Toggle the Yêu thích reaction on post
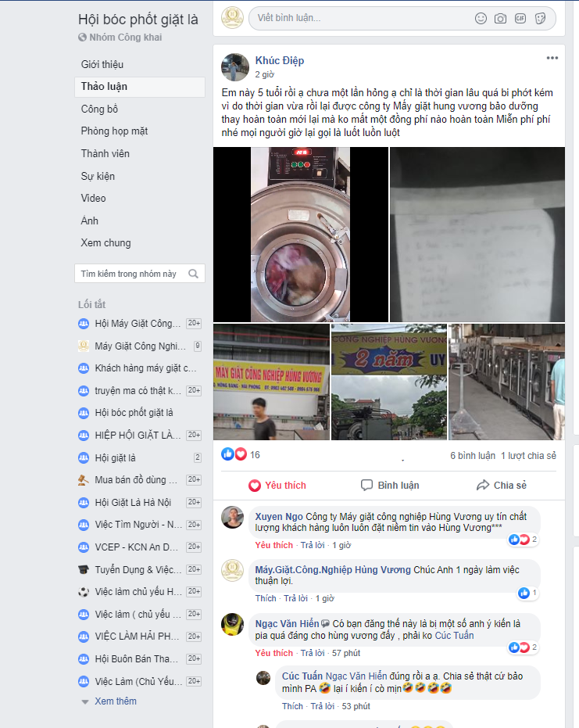Screen dimensions: 579x728 277,485
